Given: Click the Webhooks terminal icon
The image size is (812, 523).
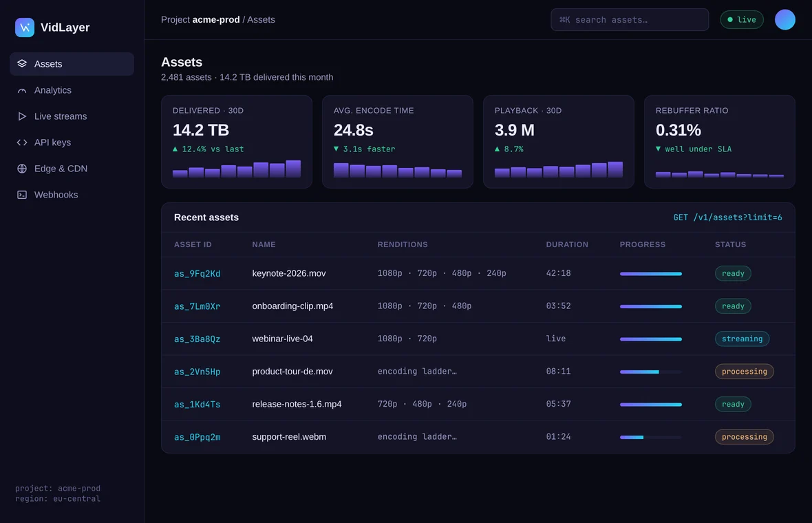Looking at the screenshot, I should pos(22,195).
